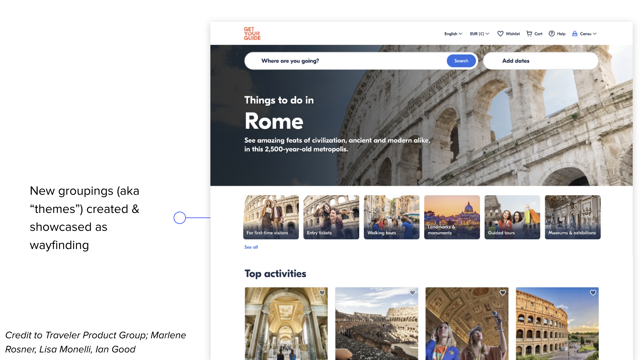Click the Rome hero title
644x360 pixels.
(x=274, y=121)
